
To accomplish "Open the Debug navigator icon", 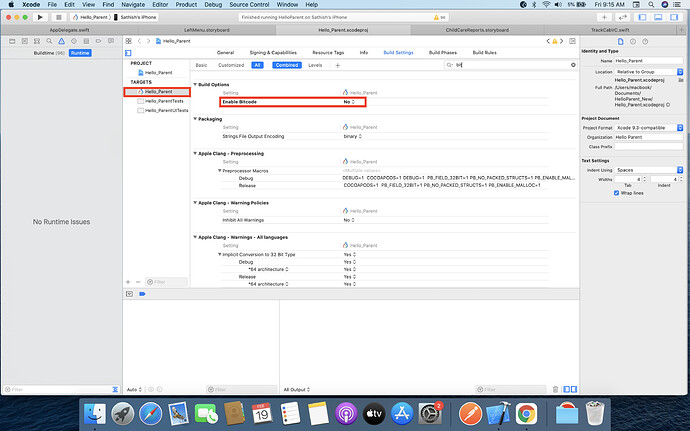I will point(86,41).
